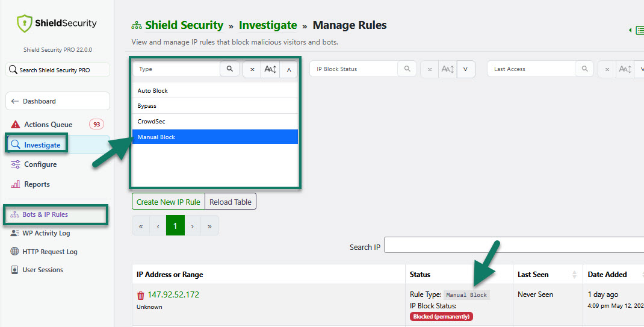Select page 1 in pagination
This screenshot has width=644, height=327.
point(175,226)
